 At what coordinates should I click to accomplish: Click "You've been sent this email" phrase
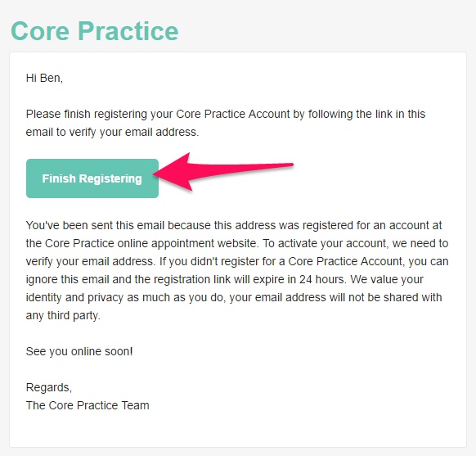click(95, 225)
